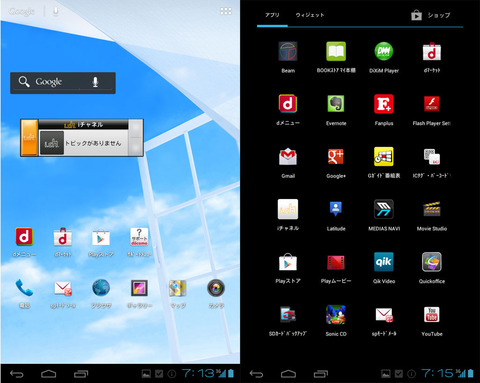Open ICタグ・バーコード reader app
This screenshot has height=383, width=480.
432,157
